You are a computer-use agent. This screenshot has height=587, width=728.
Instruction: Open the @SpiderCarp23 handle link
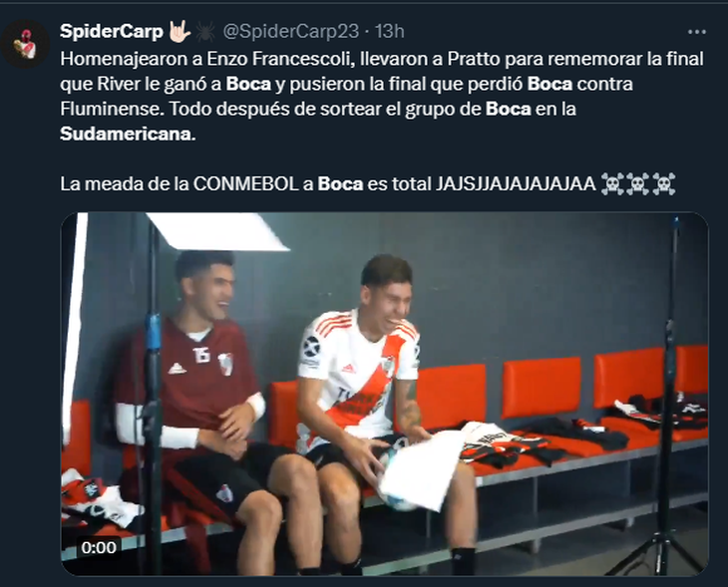[290, 32]
